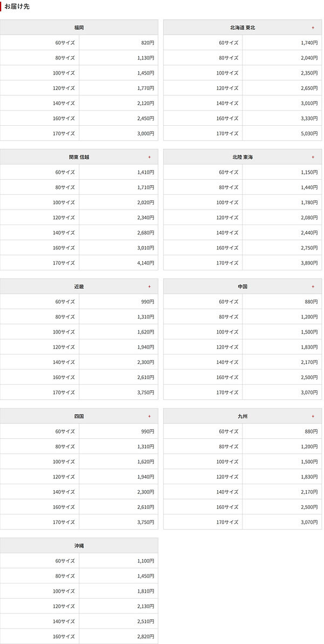Select the 北海道 東北 header label
Screen dimensions: 324x644
(x=242, y=28)
